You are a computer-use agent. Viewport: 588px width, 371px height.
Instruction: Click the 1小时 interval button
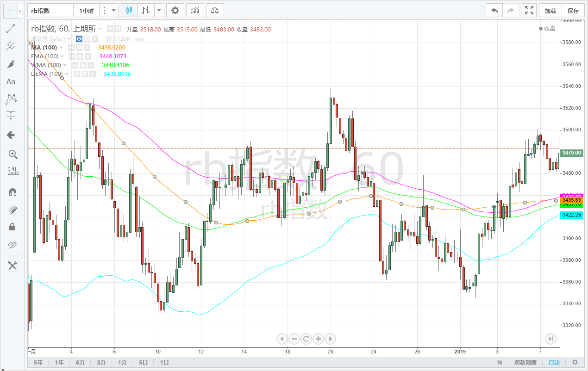click(86, 10)
